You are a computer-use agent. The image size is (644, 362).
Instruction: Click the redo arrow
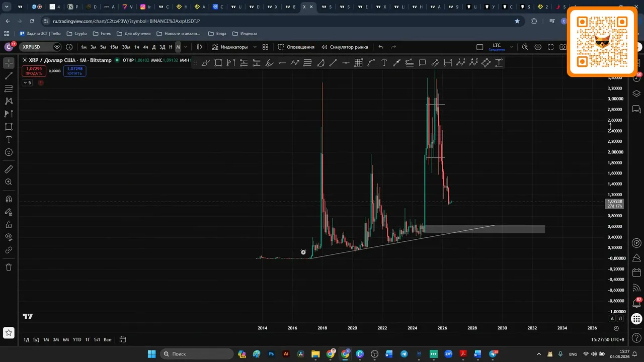393,47
